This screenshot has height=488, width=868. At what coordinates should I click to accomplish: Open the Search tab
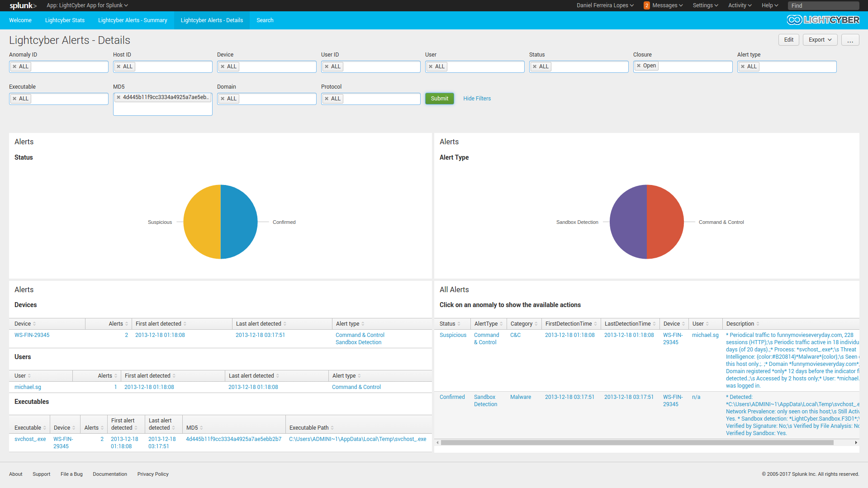click(x=265, y=20)
